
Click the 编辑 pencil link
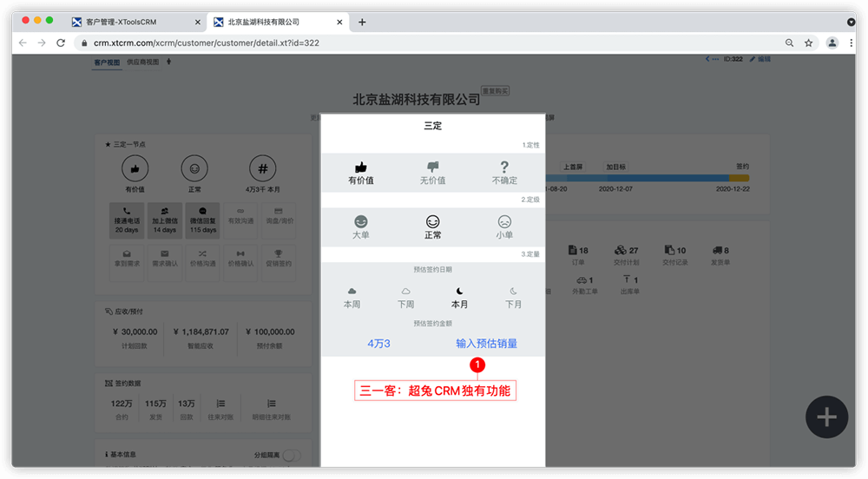[x=760, y=59]
